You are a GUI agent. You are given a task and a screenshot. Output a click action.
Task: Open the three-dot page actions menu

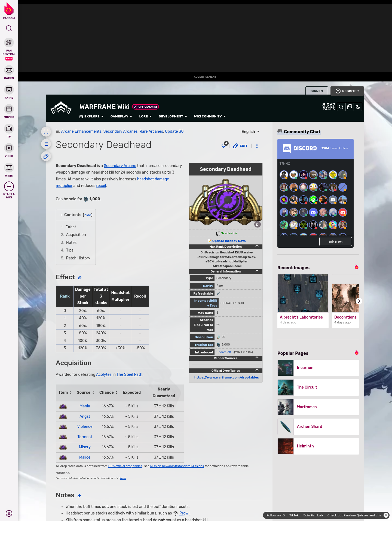pos(257,146)
